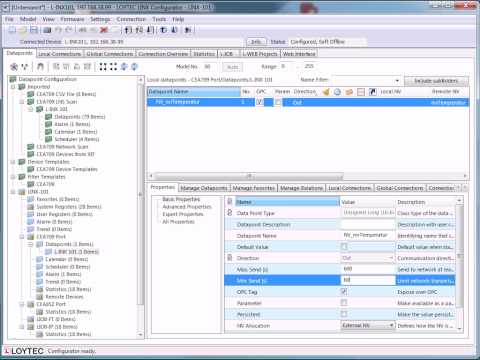
Task: Toggle the OPC checkbox in the NV_nviTemperatur row
Action: (x=259, y=102)
